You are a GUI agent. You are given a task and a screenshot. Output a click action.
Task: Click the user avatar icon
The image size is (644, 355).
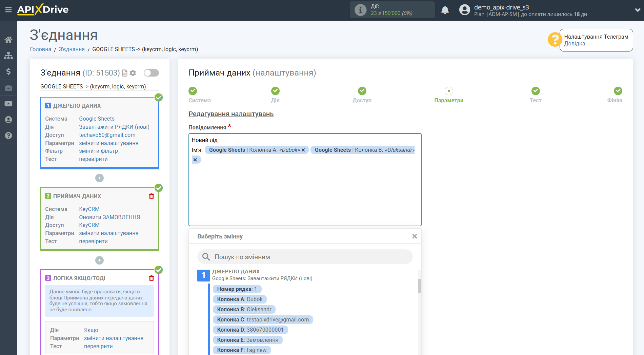click(464, 10)
